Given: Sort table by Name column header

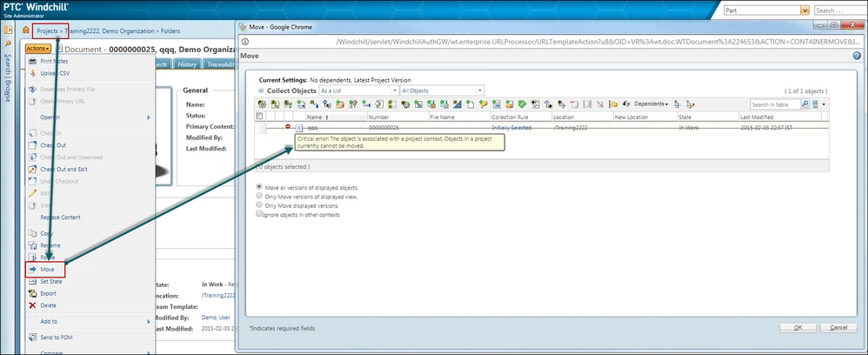Looking at the screenshot, I should [x=336, y=117].
